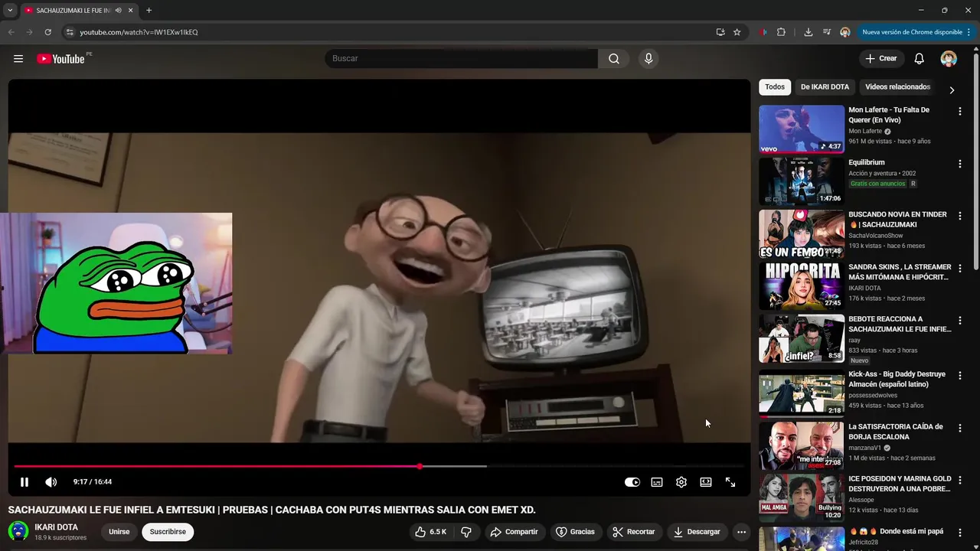
Task: Open options for Kick-Ass video
Action: tap(959, 376)
